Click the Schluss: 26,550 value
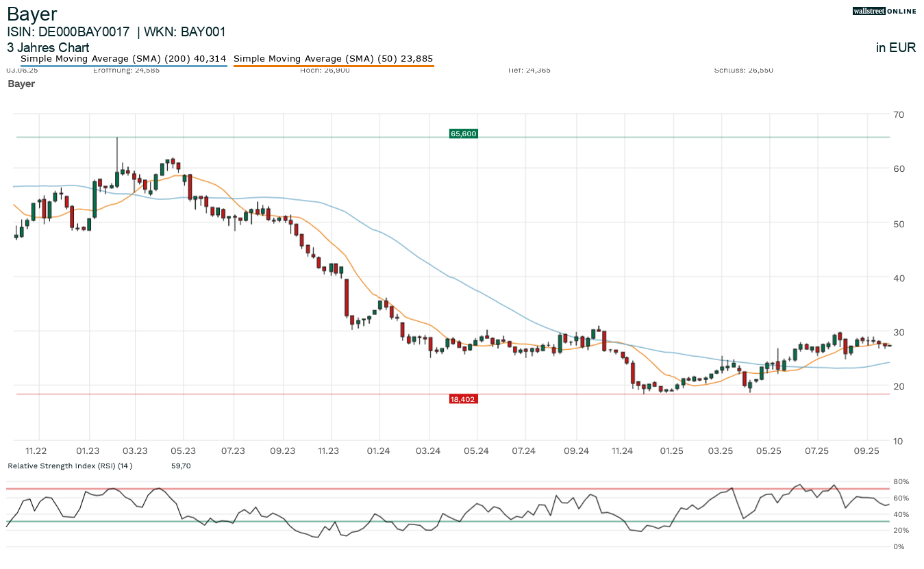924x569 pixels. [x=743, y=70]
